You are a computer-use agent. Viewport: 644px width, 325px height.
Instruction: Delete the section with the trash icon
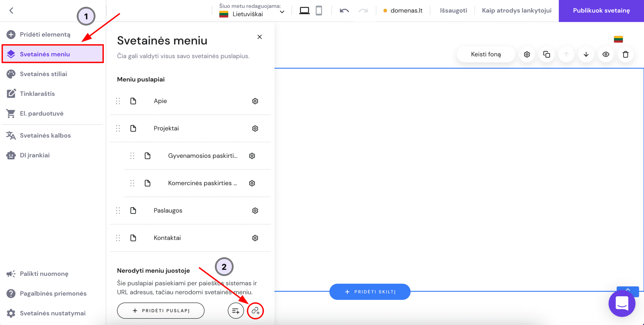626,54
